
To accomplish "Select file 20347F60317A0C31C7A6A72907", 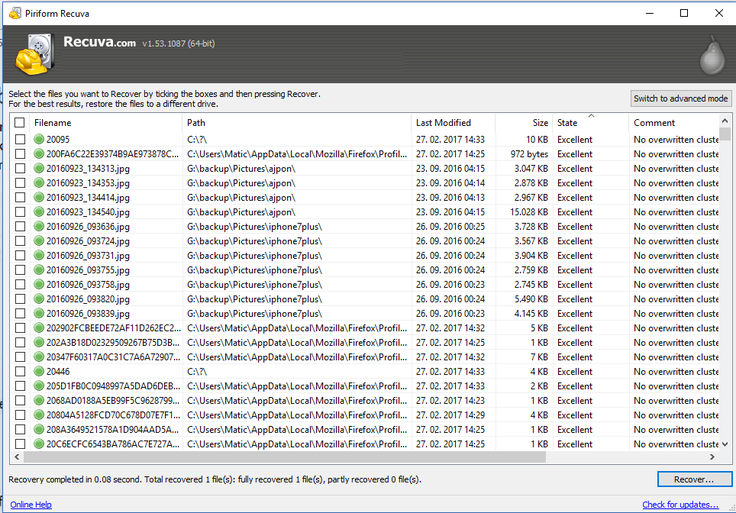I will (364, 357).
